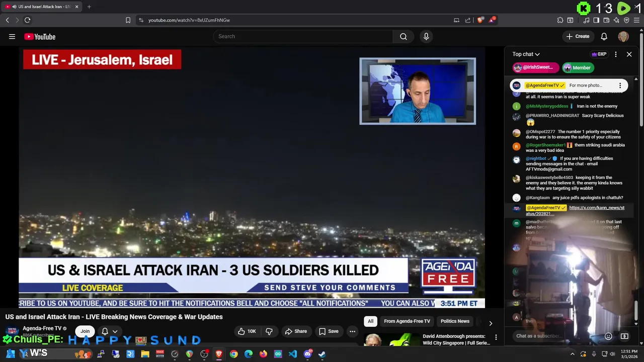
Task: Open a new browser tab
Action: (89, 7)
